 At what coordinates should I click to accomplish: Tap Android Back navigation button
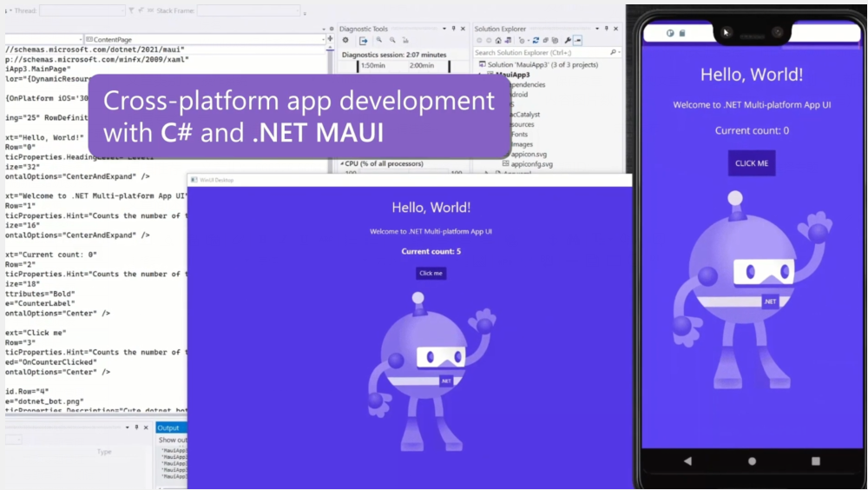tap(687, 460)
